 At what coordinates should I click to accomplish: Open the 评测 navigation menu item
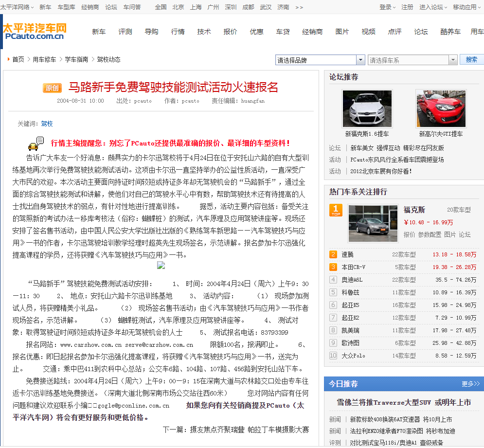click(125, 32)
